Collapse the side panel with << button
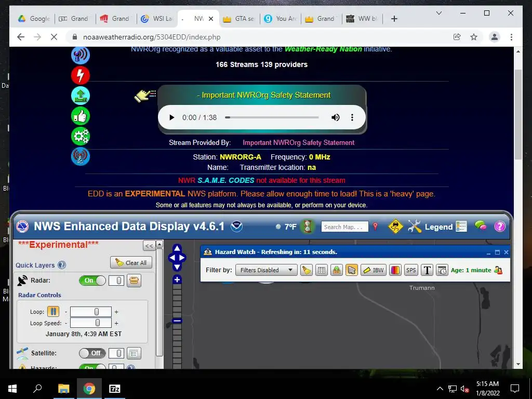Screen dimensions: 532x399 pos(149,246)
